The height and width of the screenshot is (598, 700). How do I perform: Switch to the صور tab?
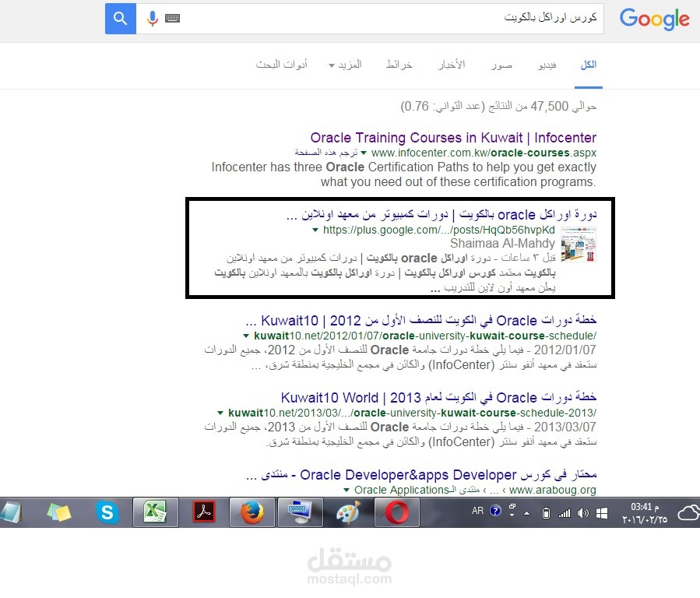[x=501, y=65]
